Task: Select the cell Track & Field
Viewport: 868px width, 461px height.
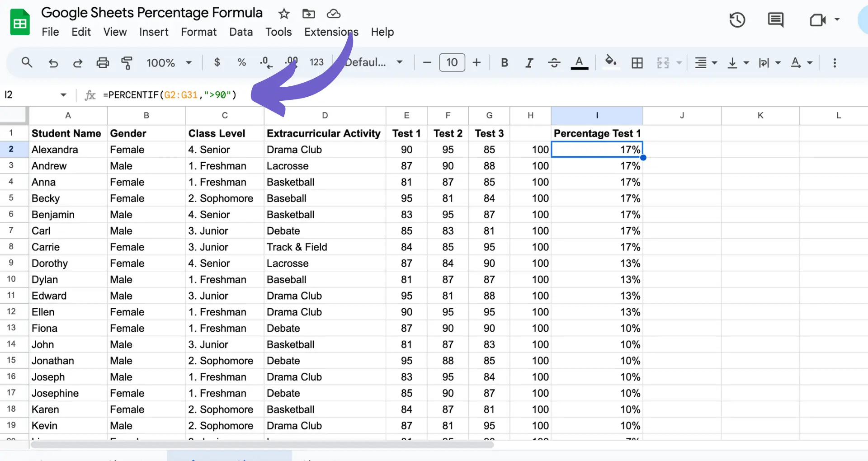Action: point(325,247)
